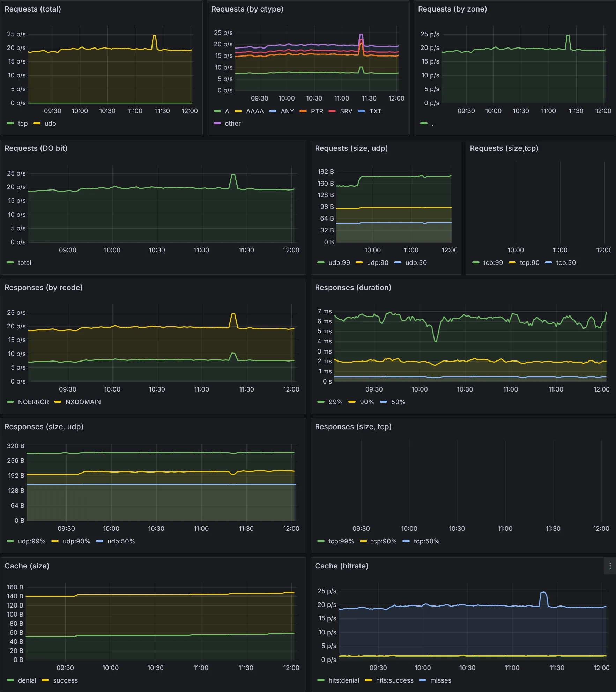The image size is (616, 692).
Task: Open the Requests (by zone) panel header menu
Action: click(x=452, y=9)
